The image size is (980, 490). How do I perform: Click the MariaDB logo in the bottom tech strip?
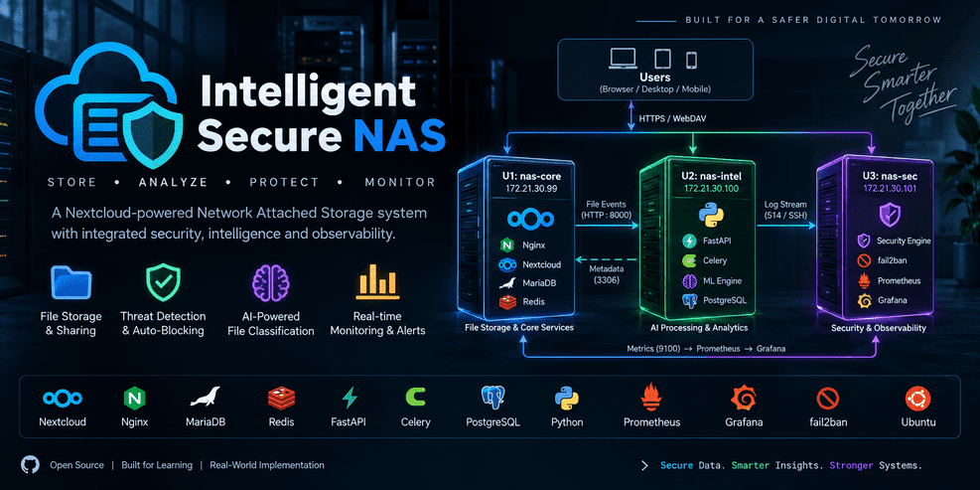[x=205, y=398]
